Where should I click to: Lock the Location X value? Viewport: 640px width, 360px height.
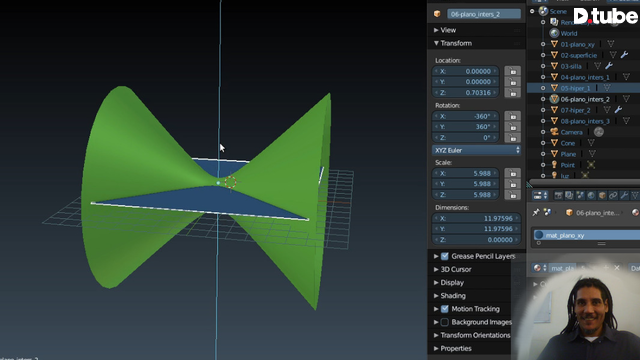click(x=513, y=71)
